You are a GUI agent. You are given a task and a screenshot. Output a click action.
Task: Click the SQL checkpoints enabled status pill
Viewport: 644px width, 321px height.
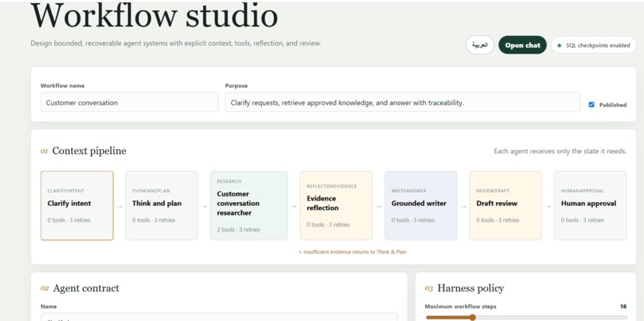[594, 46]
